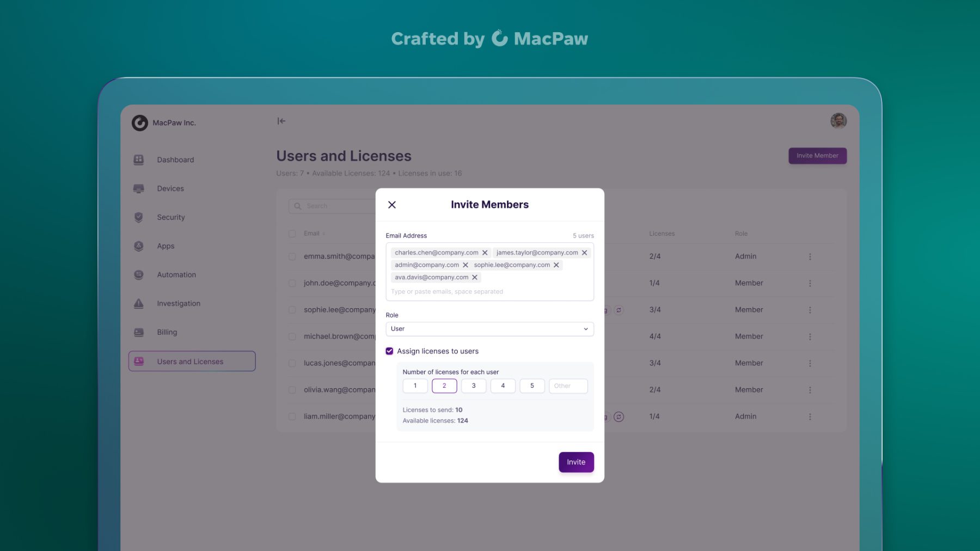Viewport: 980px width, 551px height.
Task: Remove charles.chen@company.com email chip
Action: pyautogui.click(x=485, y=253)
